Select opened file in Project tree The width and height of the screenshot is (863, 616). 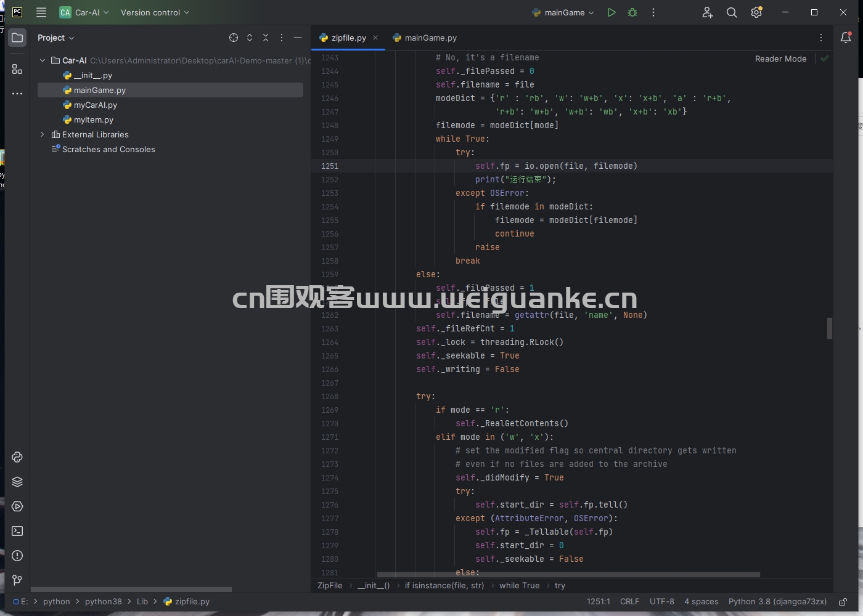coord(234,38)
